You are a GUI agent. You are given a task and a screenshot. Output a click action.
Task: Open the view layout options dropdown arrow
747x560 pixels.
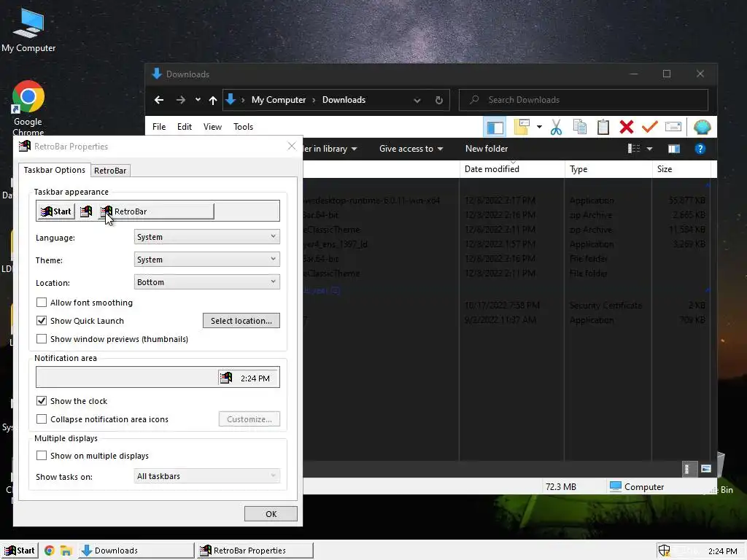click(x=649, y=149)
